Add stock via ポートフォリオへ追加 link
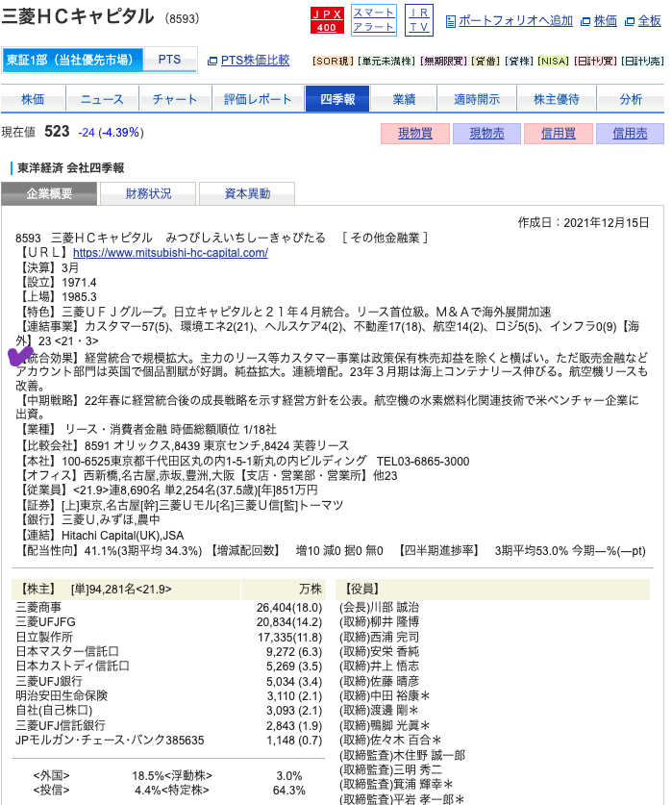This screenshot has width=672, height=805. pyautogui.click(x=515, y=20)
